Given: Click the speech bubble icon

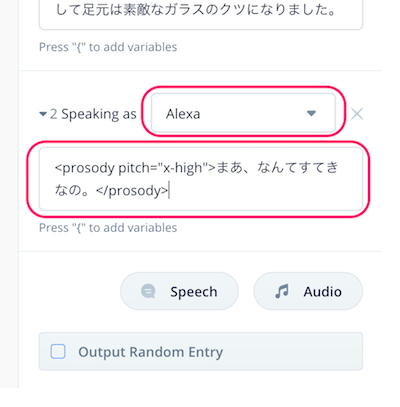Looking at the screenshot, I should (148, 291).
